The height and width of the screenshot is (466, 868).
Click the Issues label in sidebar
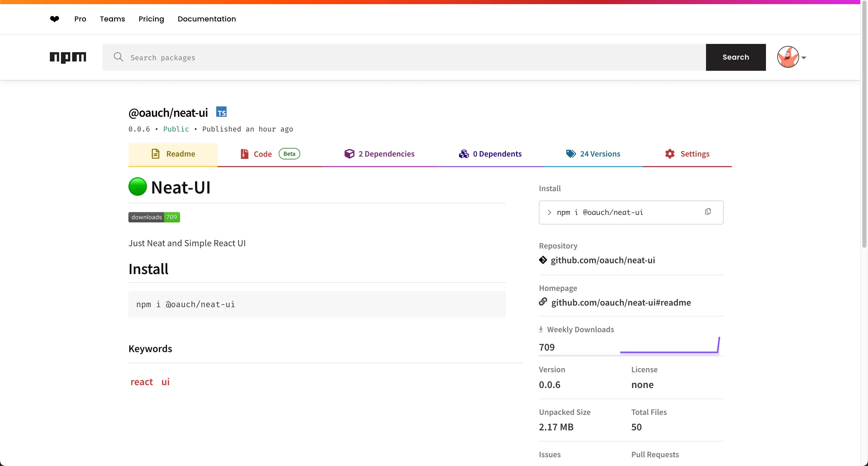[549, 454]
